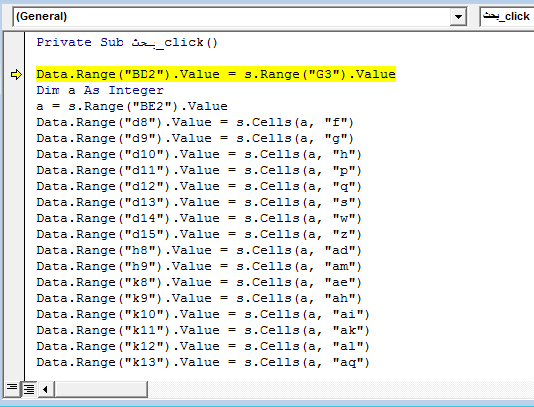534x407 pixels.
Task: Click the Data.Range("d12") assignment line
Action: pos(199,186)
